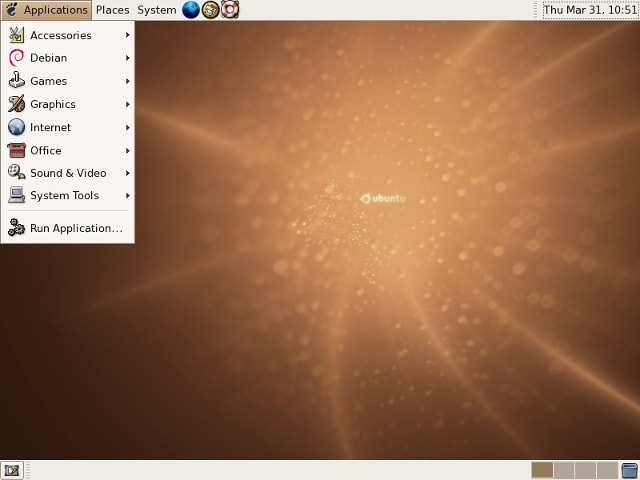Click the window selector icon at bottom right
This screenshot has width=640, height=480.
click(630, 471)
